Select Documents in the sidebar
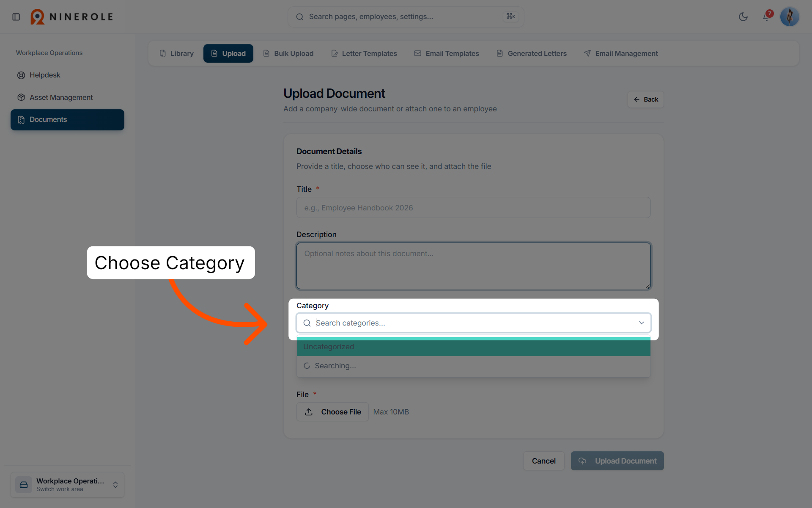Screen dimensions: 812x508 point(67,120)
